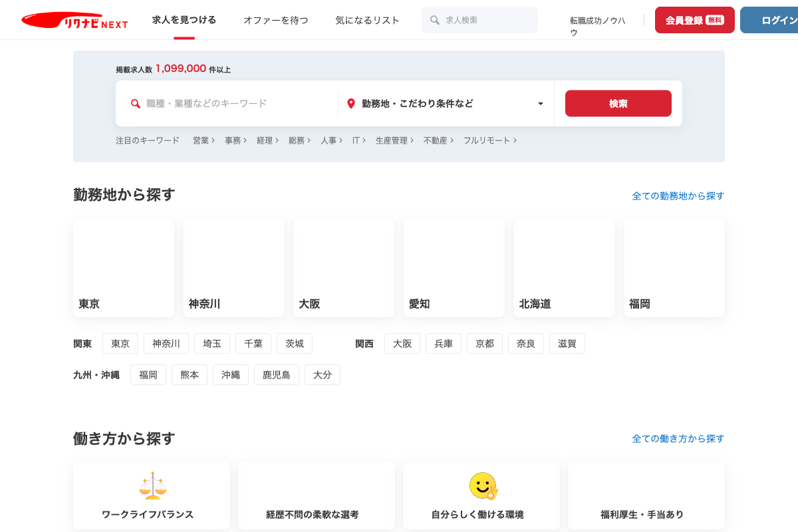Open 全ての勤務地から探す link
Image resolution: width=798 pixels, height=532 pixels.
678,196
